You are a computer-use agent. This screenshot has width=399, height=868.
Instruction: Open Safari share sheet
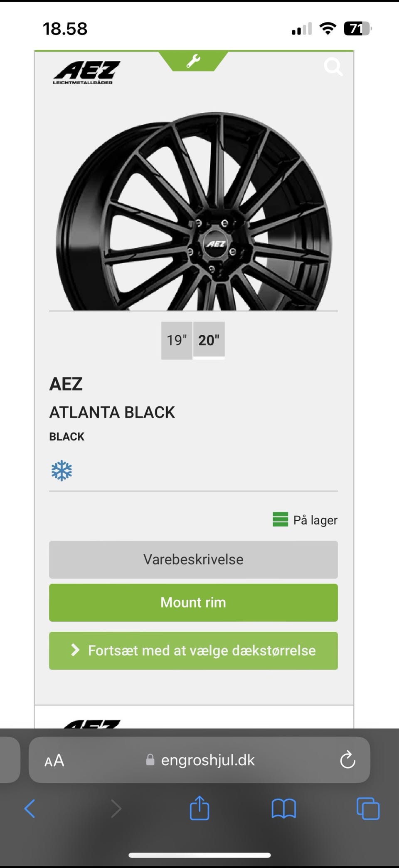(x=199, y=808)
